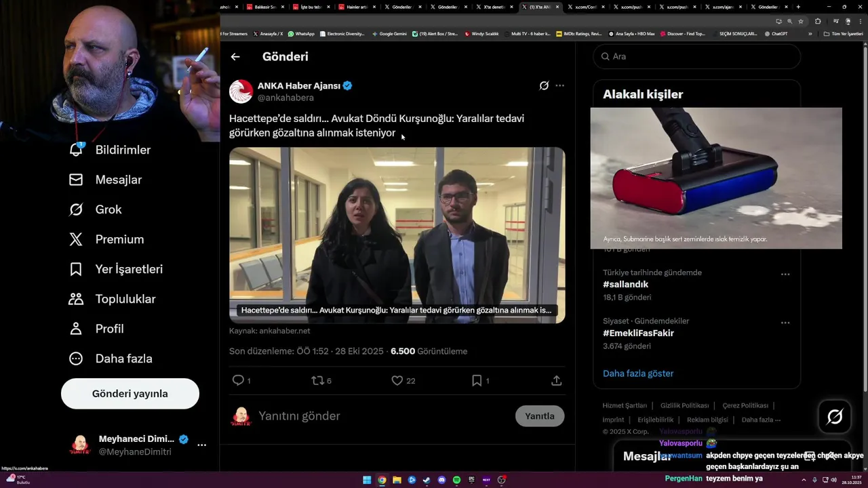Click the Ara search field
Screen dimensions: 868x488
coord(697,56)
